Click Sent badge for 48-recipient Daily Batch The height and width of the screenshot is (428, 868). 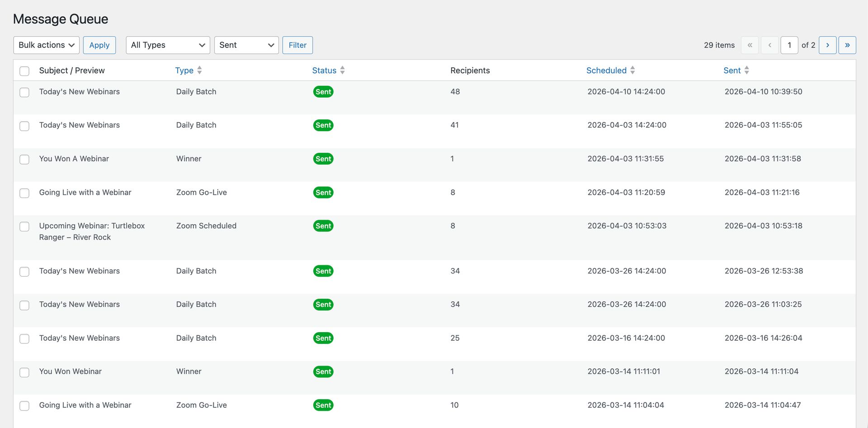323,92
